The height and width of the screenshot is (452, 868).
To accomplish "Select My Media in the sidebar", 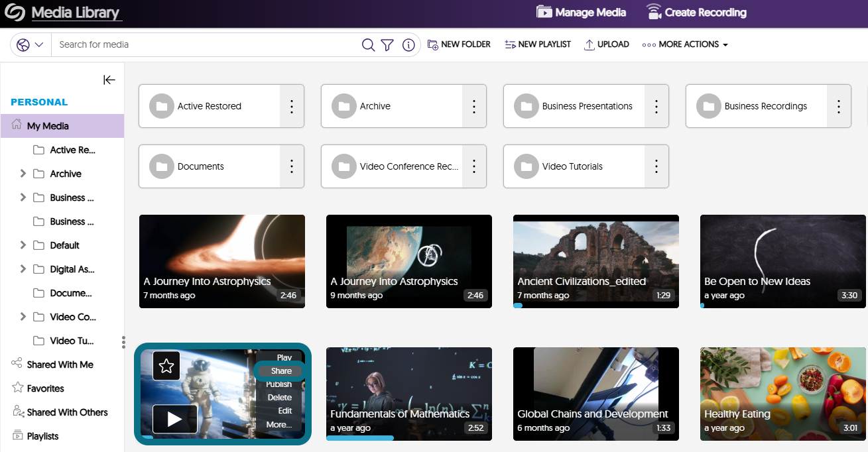I will click(62, 126).
